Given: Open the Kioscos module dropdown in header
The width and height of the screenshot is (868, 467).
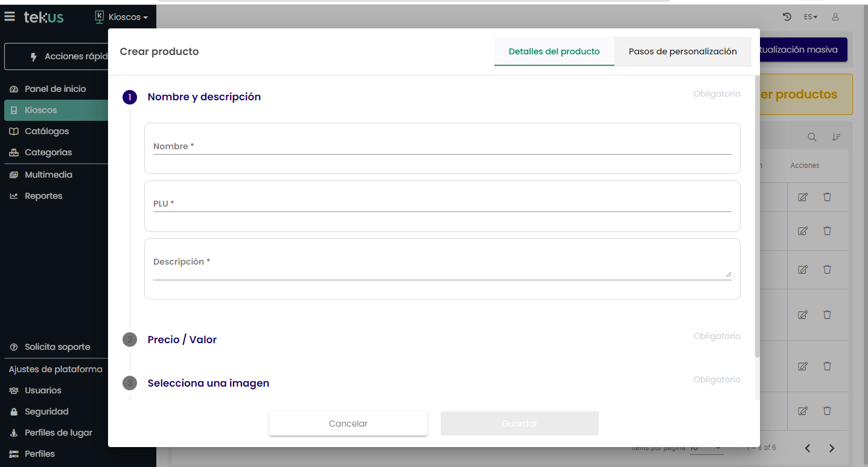Looking at the screenshot, I should pos(122,17).
